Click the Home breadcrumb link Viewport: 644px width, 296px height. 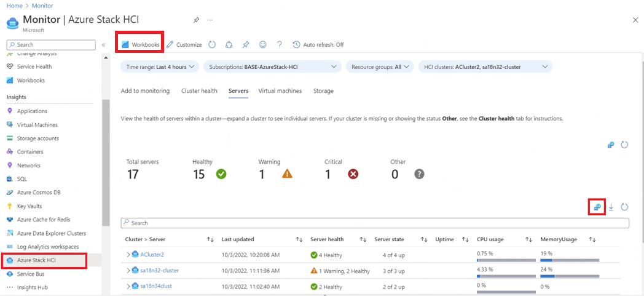point(13,6)
